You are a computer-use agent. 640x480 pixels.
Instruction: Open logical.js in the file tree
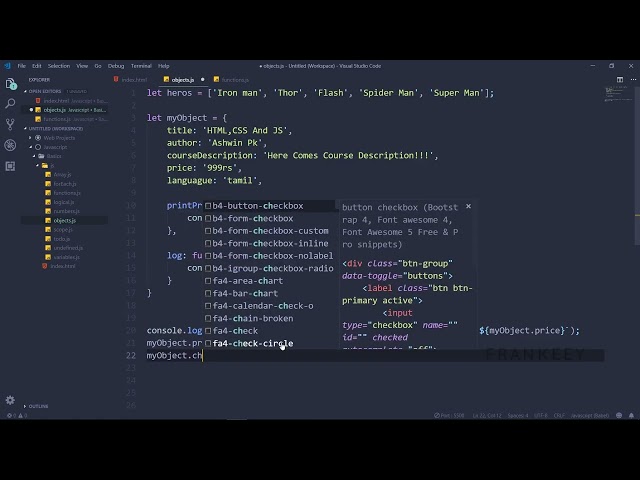click(64, 202)
